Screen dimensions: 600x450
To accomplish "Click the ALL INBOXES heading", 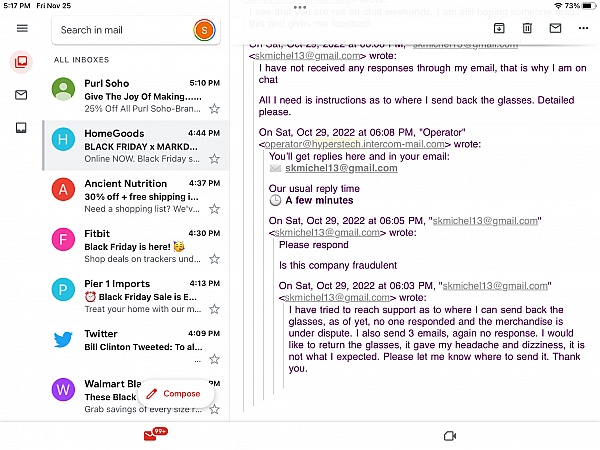I will click(81, 60).
